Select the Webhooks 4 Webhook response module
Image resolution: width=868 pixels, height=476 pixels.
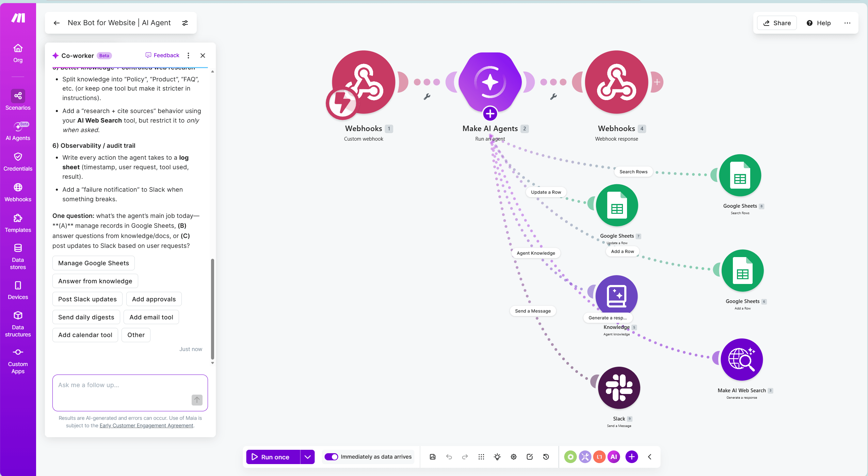click(616, 82)
